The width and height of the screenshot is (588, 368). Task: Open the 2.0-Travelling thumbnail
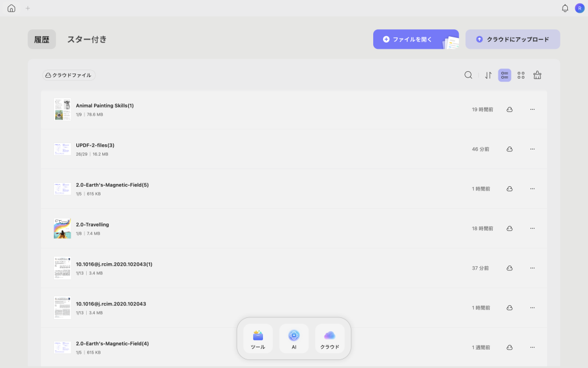tap(62, 228)
